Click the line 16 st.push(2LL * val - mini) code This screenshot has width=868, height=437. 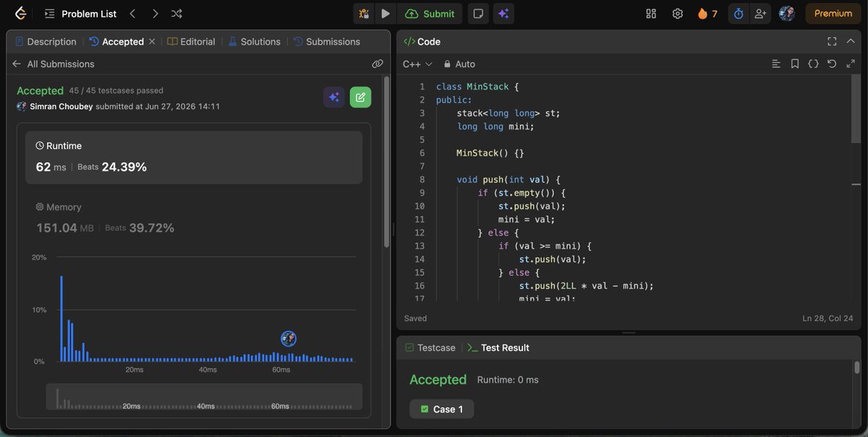586,286
